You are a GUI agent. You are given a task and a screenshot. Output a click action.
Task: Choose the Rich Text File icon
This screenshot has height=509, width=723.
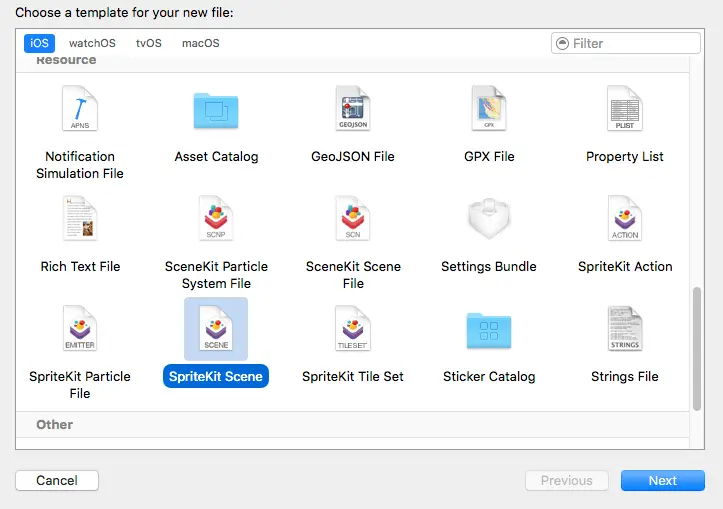[x=80, y=219]
